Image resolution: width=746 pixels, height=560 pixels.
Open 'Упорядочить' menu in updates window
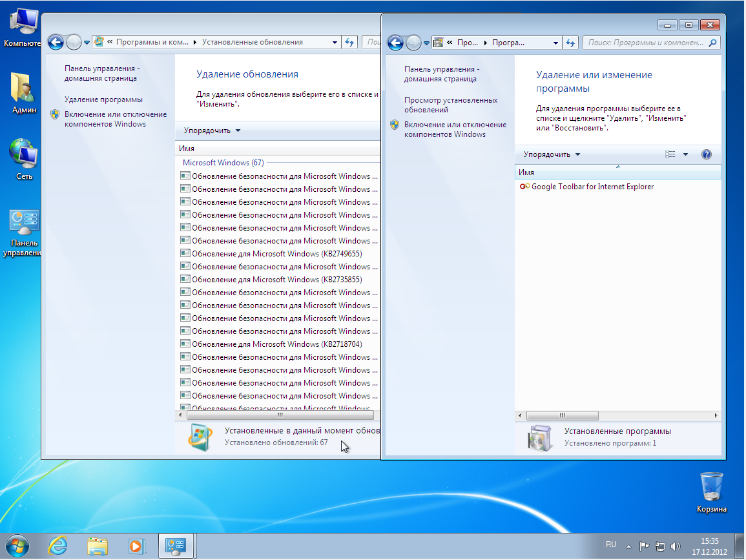(212, 130)
